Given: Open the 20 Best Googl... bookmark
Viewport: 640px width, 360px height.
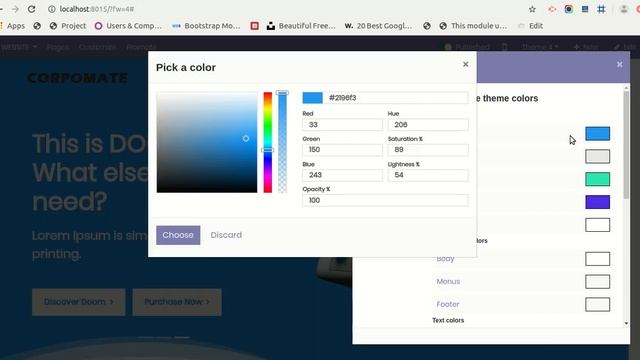Looking at the screenshot, I should tap(378, 26).
